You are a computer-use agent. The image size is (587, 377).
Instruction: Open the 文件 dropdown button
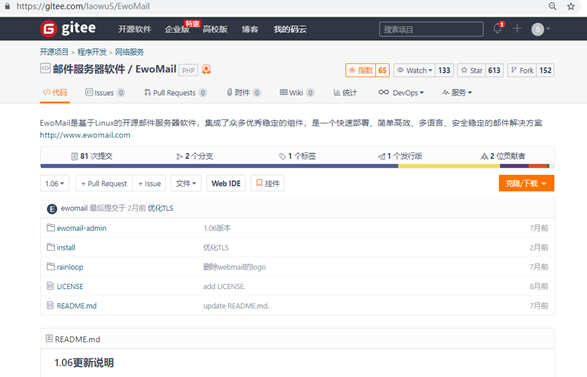point(186,183)
